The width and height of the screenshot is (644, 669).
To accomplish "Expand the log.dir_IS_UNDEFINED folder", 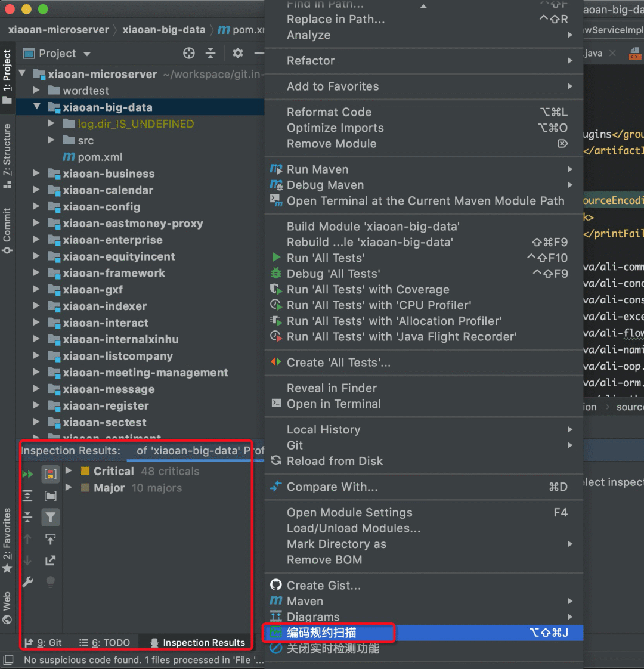I will (x=51, y=123).
